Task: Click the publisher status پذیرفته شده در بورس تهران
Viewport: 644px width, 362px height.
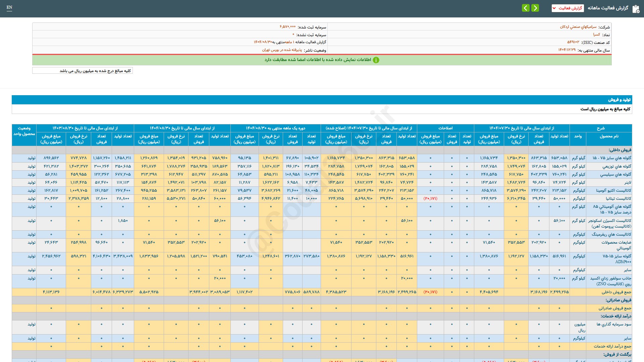Action: tap(282, 50)
